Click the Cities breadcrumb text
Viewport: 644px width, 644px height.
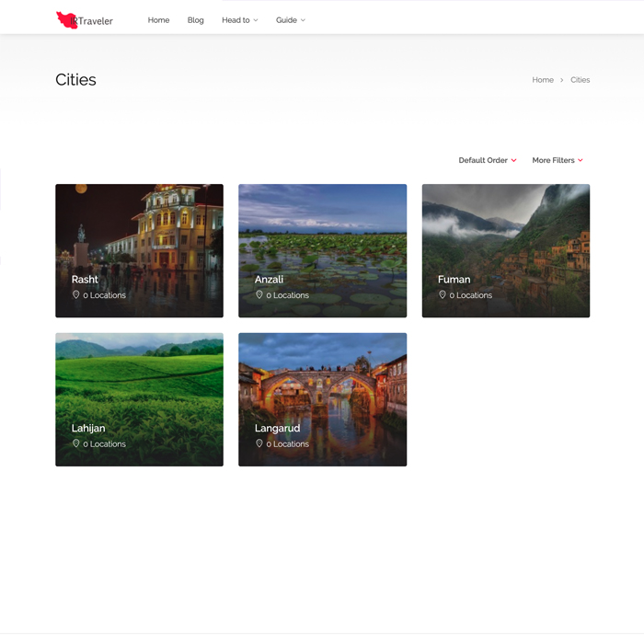coord(580,80)
